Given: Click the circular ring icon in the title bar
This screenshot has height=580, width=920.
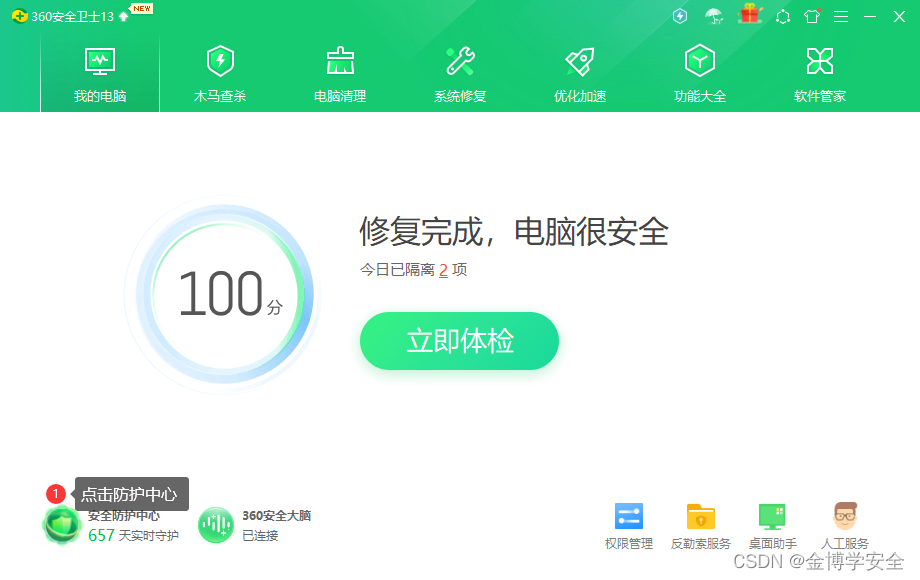Looking at the screenshot, I should [x=783, y=16].
